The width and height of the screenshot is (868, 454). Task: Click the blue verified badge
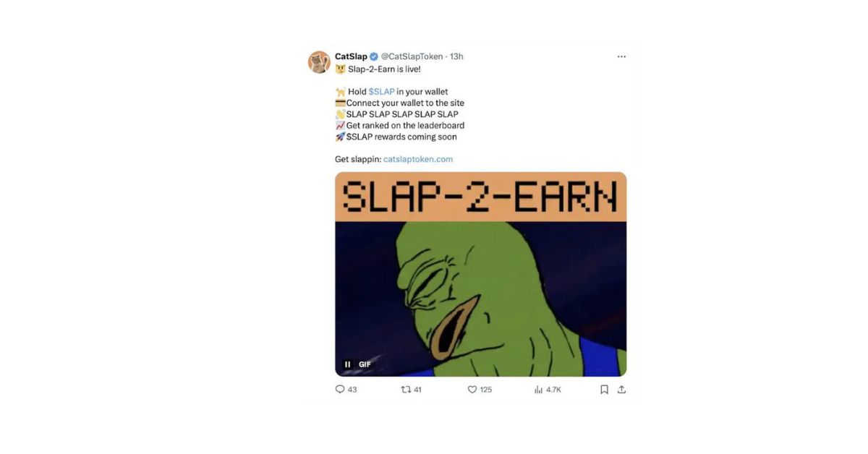pos(374,56)
